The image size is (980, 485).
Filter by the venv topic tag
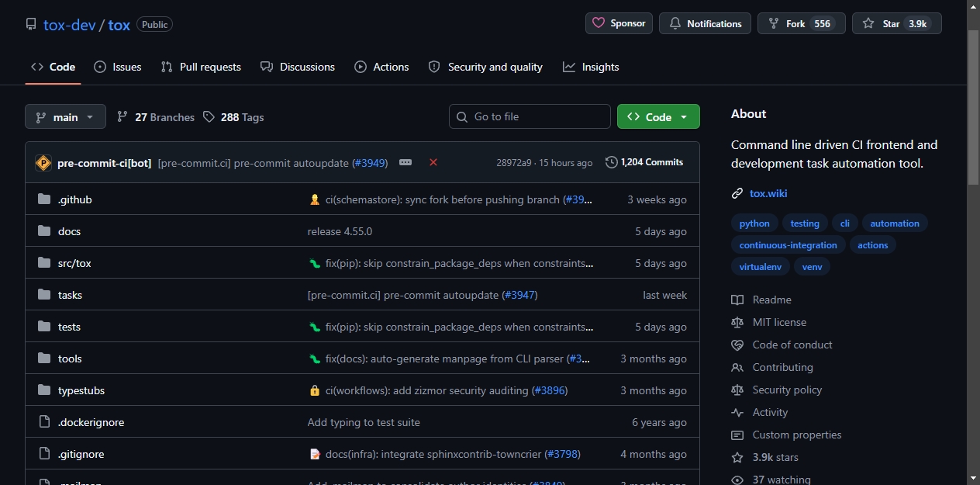tap(813, 267)
